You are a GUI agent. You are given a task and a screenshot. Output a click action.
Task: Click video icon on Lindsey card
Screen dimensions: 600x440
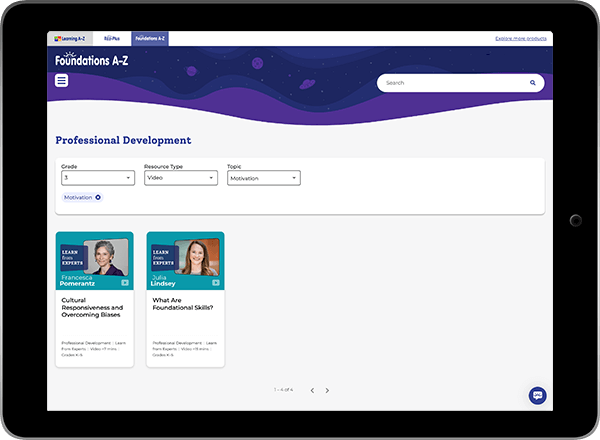pyautogui.click(x=216, y=283)
